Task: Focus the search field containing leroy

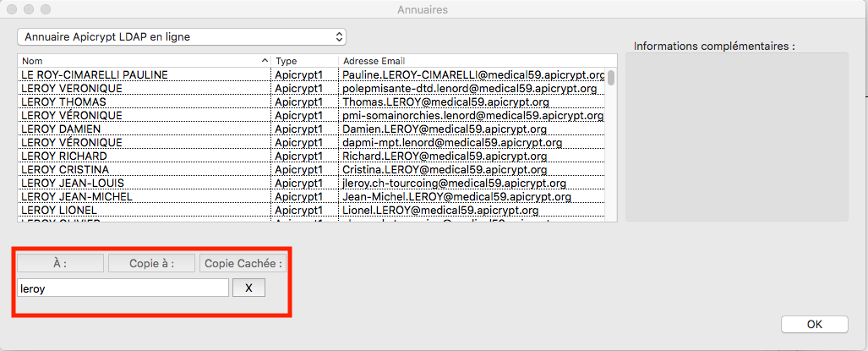Action: (123, 288)
